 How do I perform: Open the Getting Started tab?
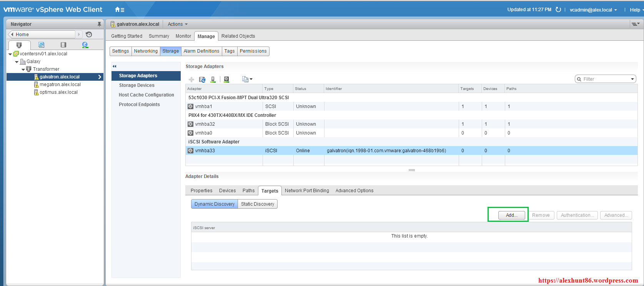pyautogui.click(x=127, y=36)
